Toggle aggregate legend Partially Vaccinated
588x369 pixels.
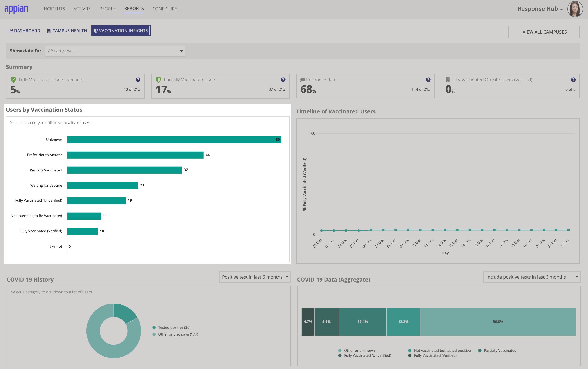[x=497, y=350]
